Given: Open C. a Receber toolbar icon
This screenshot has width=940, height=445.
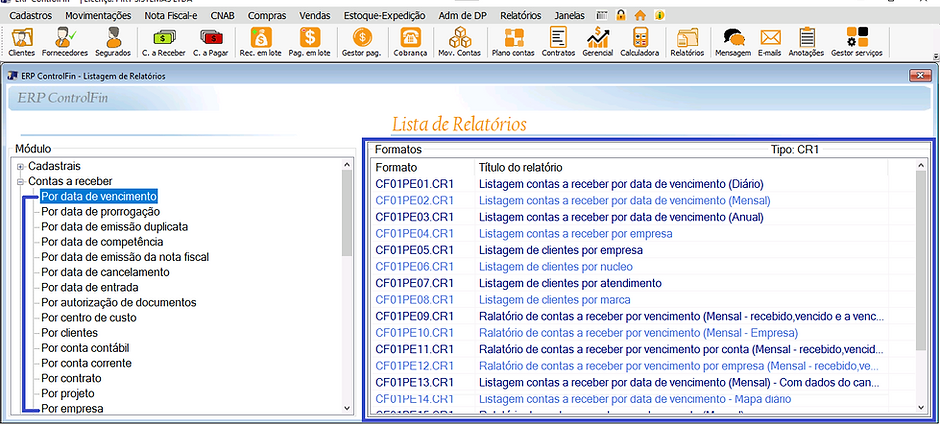Looking at the screenshot, I should [x=164, y=42].
